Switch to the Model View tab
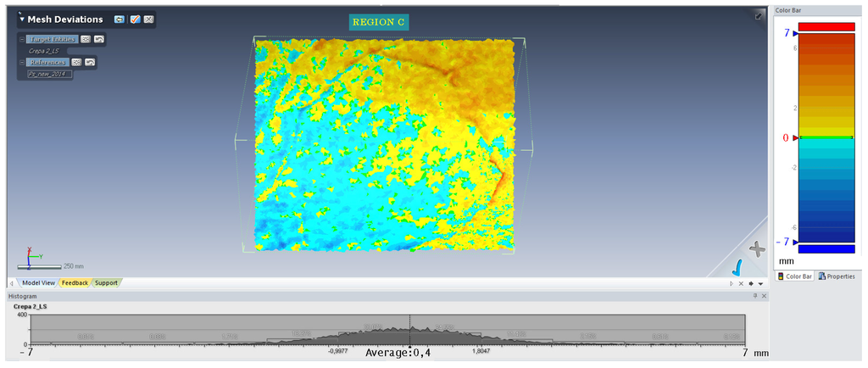 coord(38,282)
